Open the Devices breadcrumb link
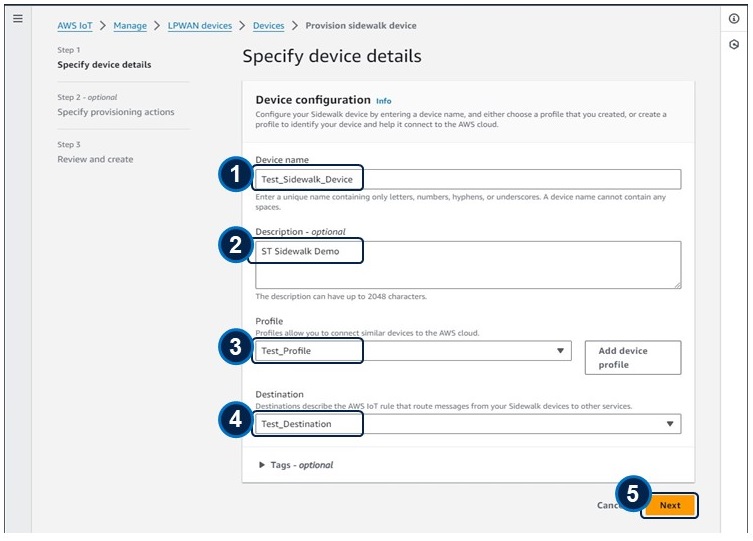Screen dimensions: 753x541 [268, 26]
